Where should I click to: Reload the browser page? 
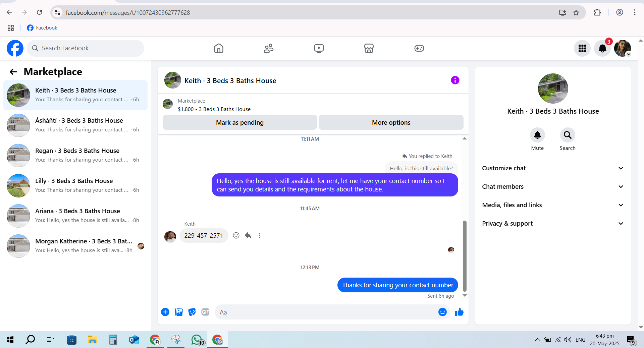39,12
